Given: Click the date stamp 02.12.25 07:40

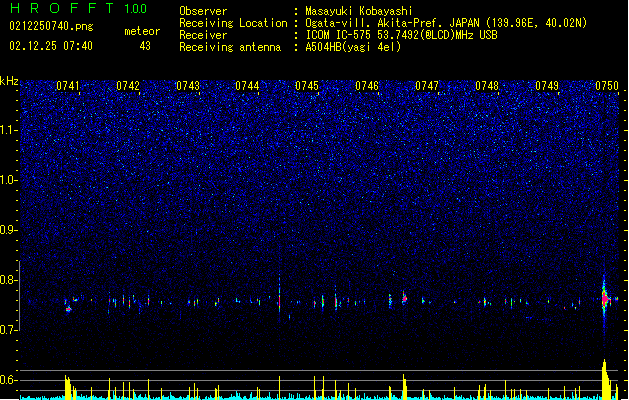Looking at the screenshot, I should (51, 46).
